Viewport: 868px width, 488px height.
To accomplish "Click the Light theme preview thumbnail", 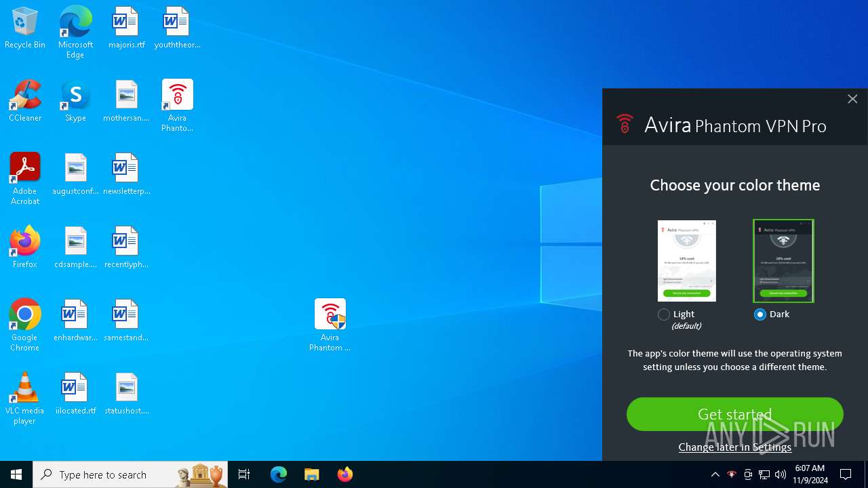I will tap(687, 261).
